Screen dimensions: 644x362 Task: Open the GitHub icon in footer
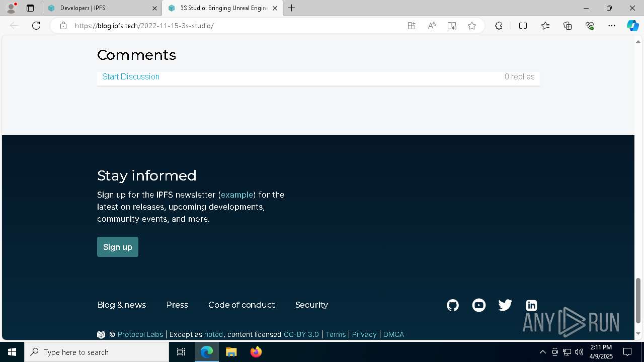[x=453, y=305]
